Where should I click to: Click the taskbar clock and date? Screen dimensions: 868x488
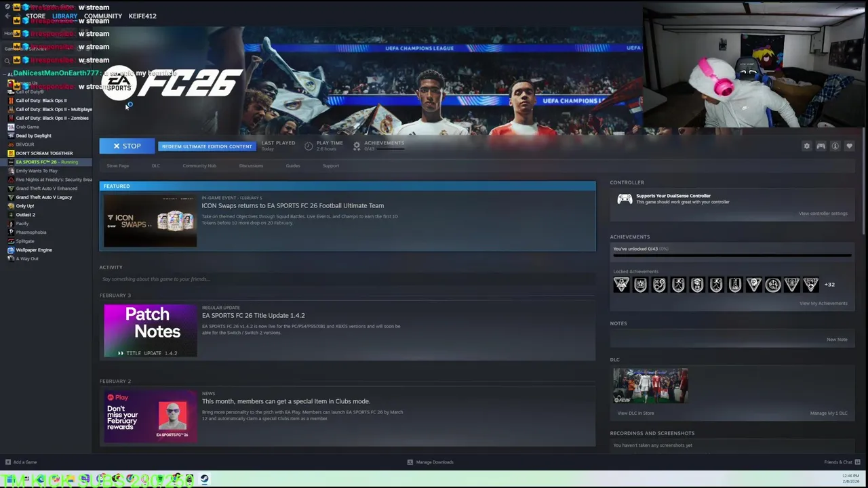click(850, 479)
